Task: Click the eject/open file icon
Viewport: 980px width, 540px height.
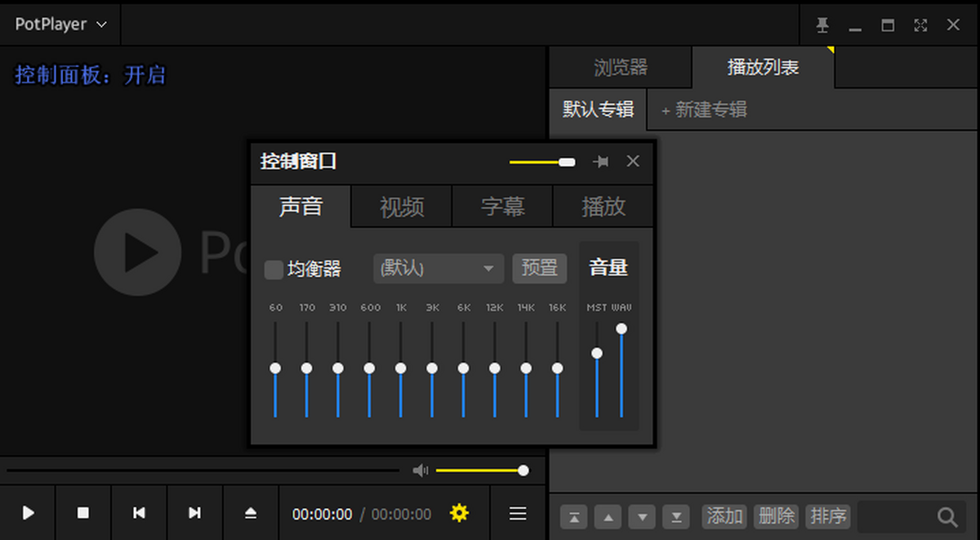Action: pyautogui.click(x=251, y=513)
